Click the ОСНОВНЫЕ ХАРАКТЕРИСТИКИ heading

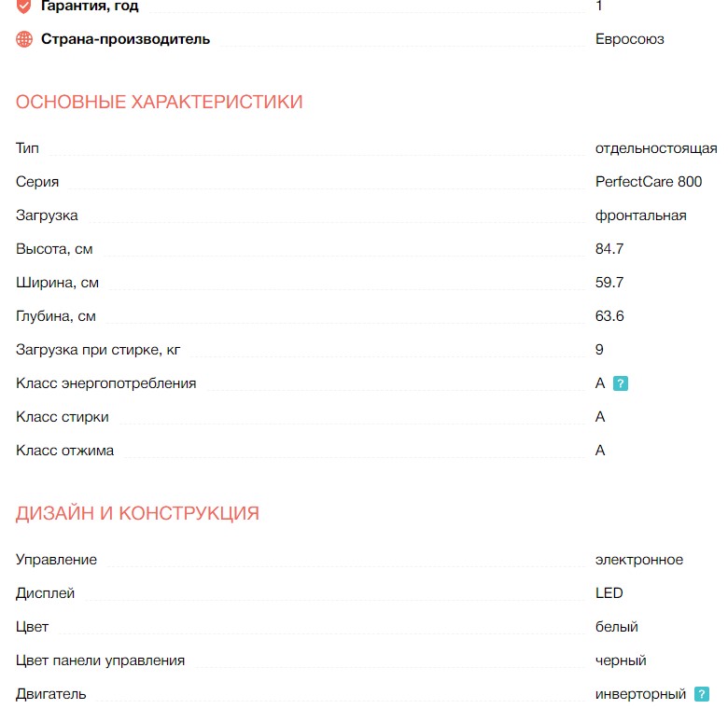point(160,102)
